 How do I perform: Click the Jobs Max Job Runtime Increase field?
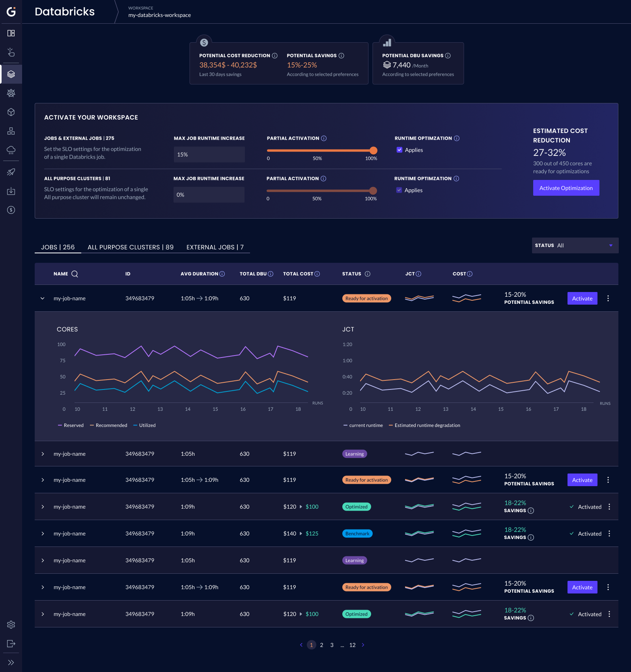tap(209, 155)
